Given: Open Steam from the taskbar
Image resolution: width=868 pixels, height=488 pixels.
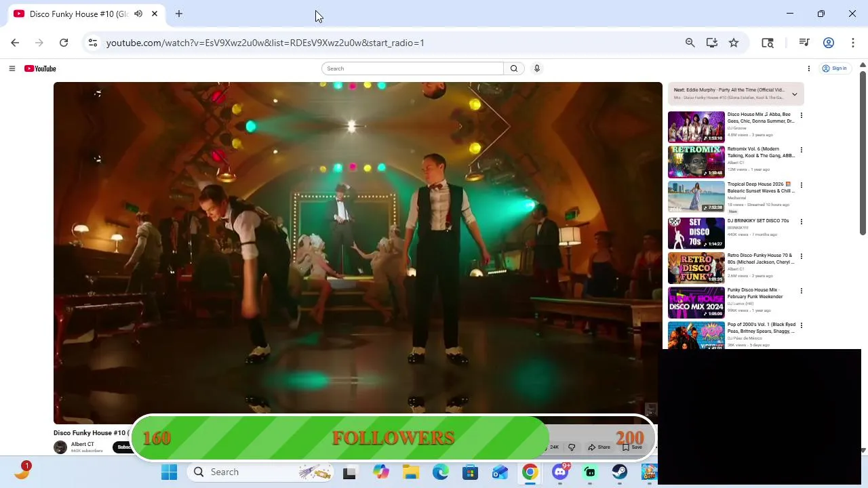Looking at the screenshot, I should click(620, 472).
